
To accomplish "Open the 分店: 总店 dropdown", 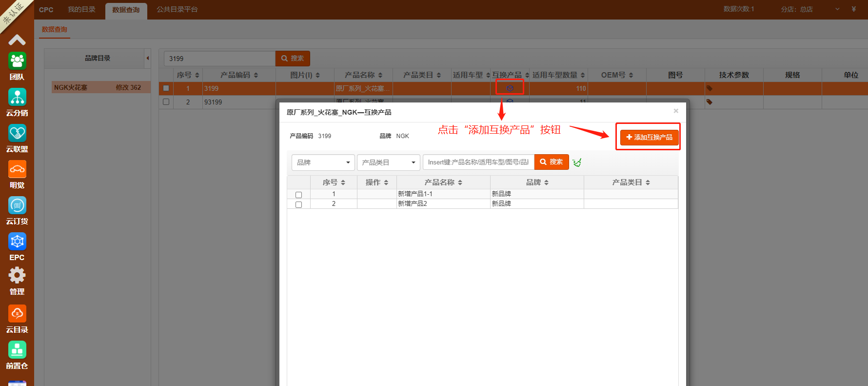I will (x=809, y=9).
